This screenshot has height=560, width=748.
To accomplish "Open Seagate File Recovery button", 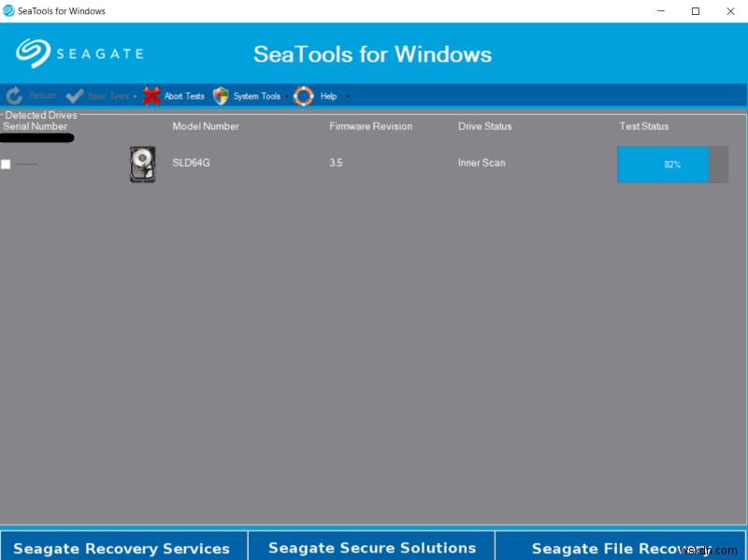I will coord(621,546).
